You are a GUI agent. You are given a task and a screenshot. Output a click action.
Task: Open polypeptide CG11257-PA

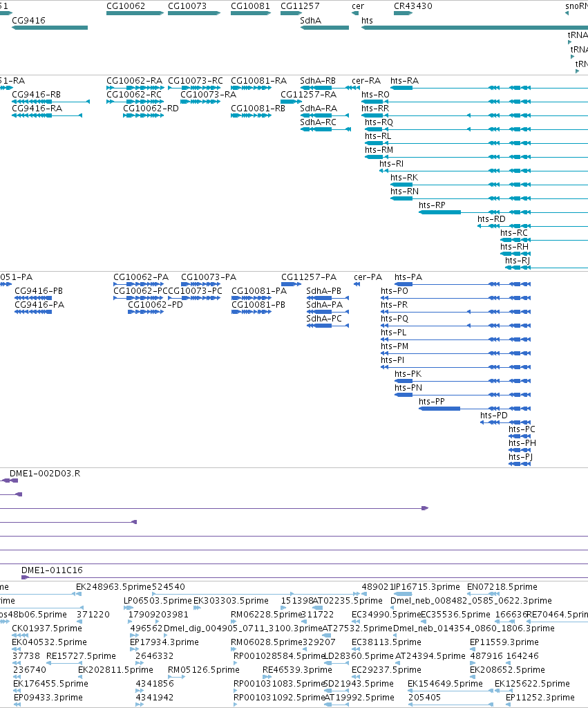(292, 284)
